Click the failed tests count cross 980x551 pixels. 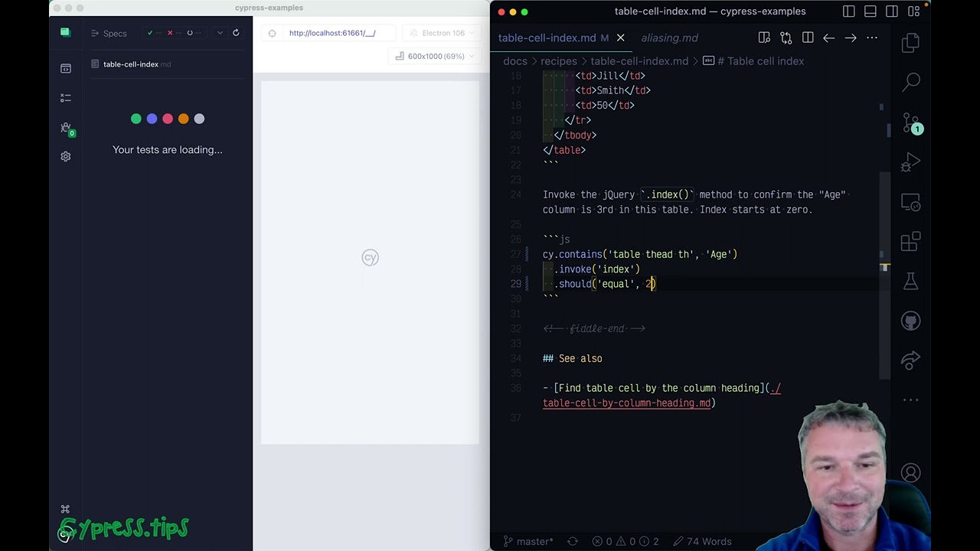click(x=174, y=33)
